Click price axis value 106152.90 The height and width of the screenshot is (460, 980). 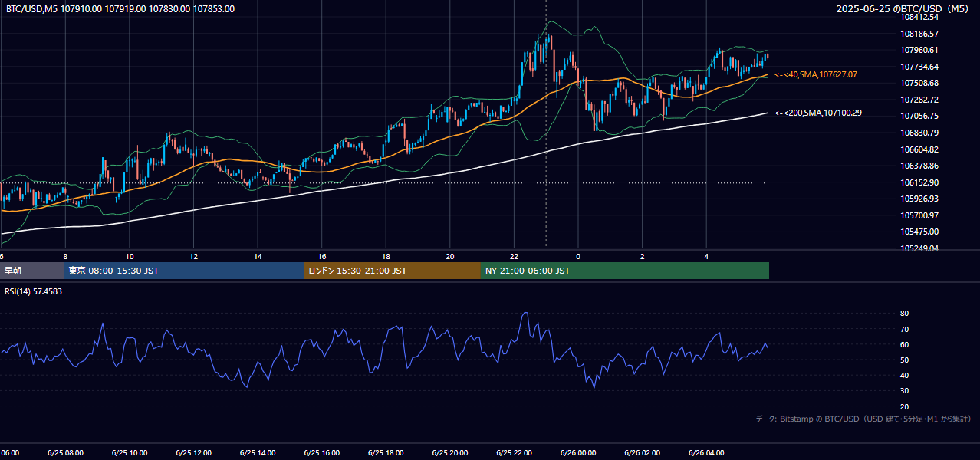click(x=919, y=182)
